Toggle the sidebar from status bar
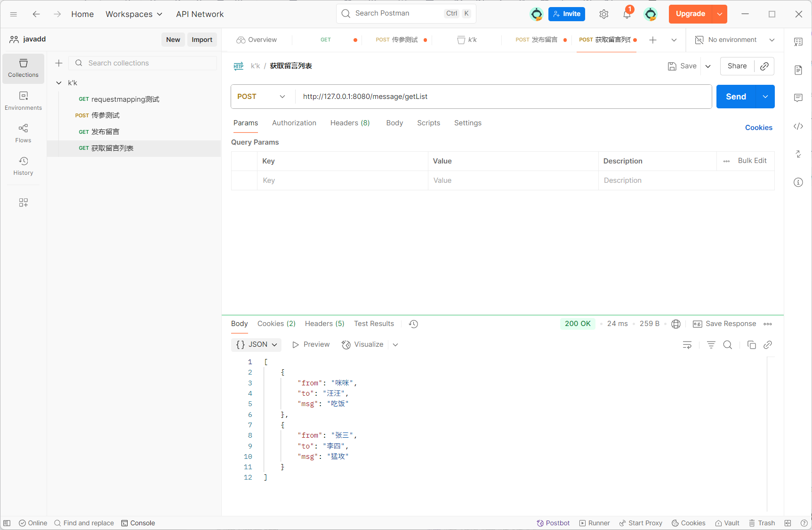The image size is (812, 530). coord(7,523)
